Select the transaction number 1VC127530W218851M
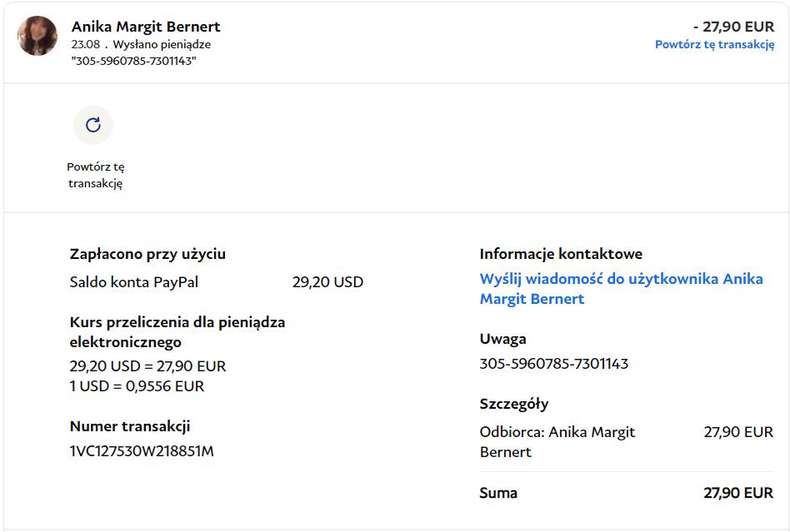This screenshot has height=532, width=790. pyautogui.click(x=142, y=451)
